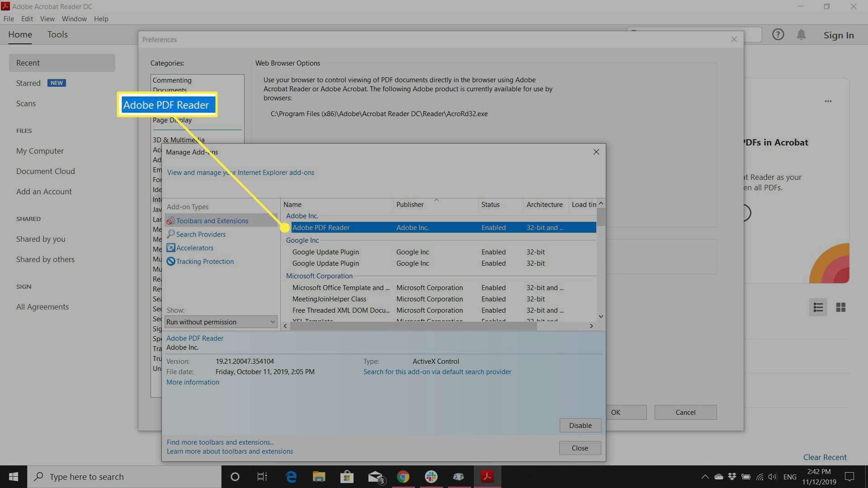Open Recent in Acrobat sidebar

(62, 63)
